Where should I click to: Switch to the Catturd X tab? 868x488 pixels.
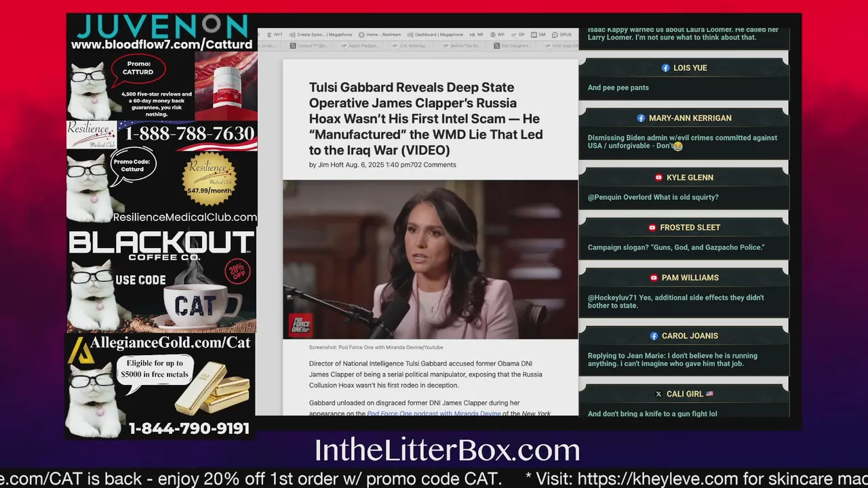311,46
